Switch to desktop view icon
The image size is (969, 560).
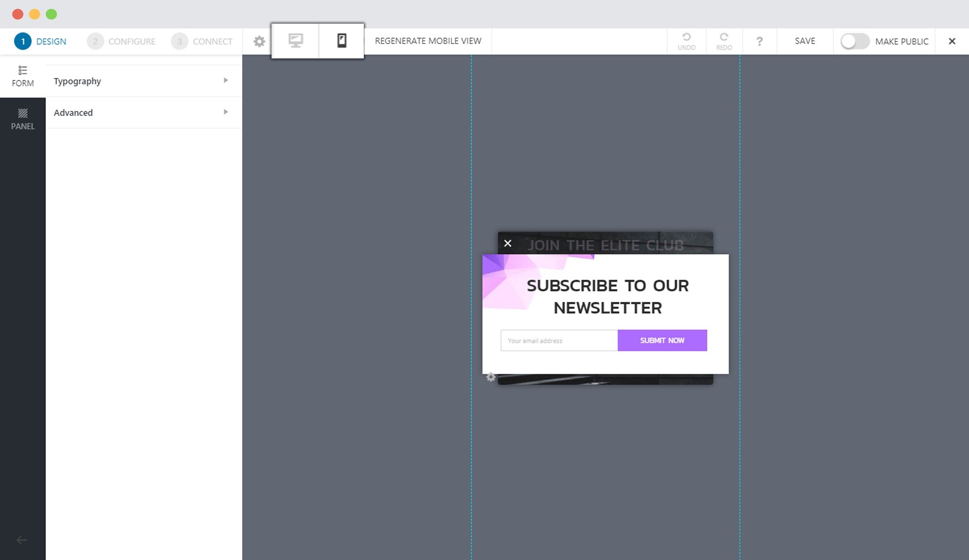click(296, 41)
